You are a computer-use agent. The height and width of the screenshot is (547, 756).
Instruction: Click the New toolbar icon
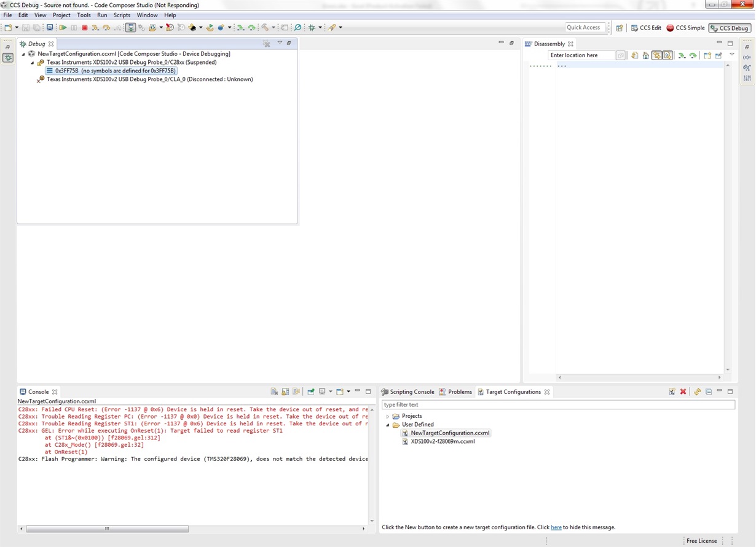click(8, 28)
